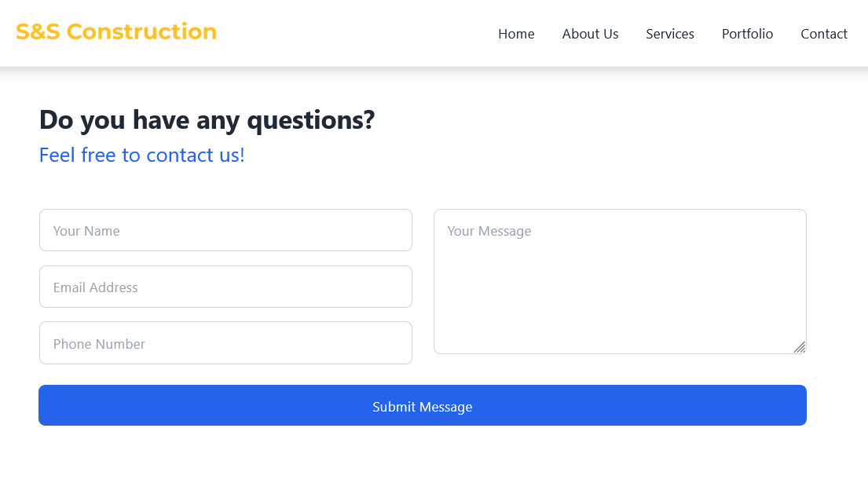Open the Services nav item

click(670, 34)
